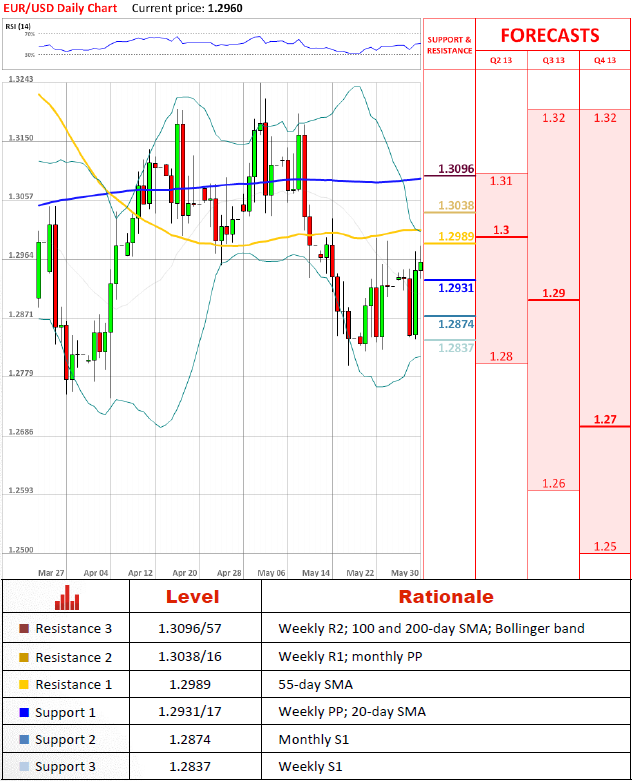Click the table level cell 1.2837

190,766
